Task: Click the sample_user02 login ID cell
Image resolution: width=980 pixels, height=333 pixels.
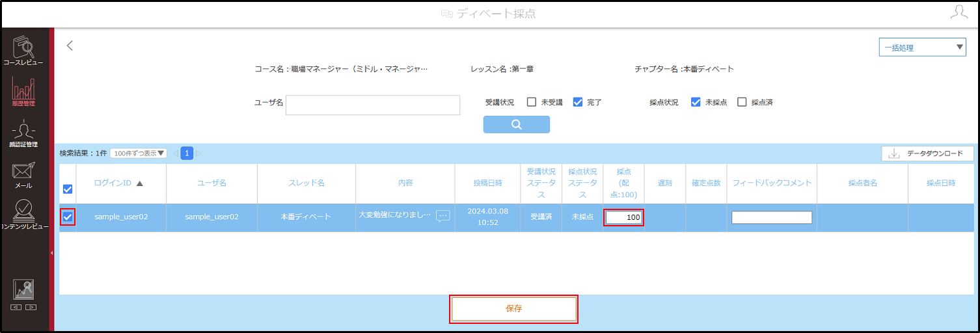Action: [121, 217]
